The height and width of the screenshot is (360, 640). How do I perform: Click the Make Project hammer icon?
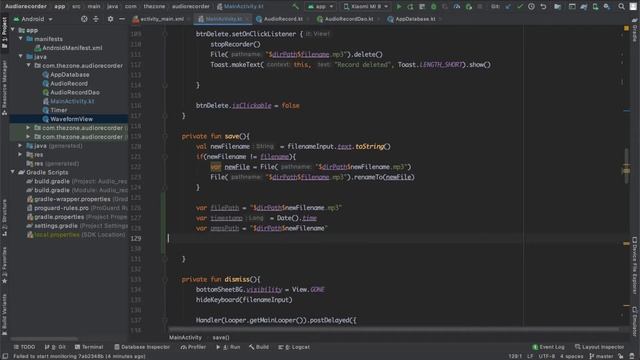pos(296,7)
